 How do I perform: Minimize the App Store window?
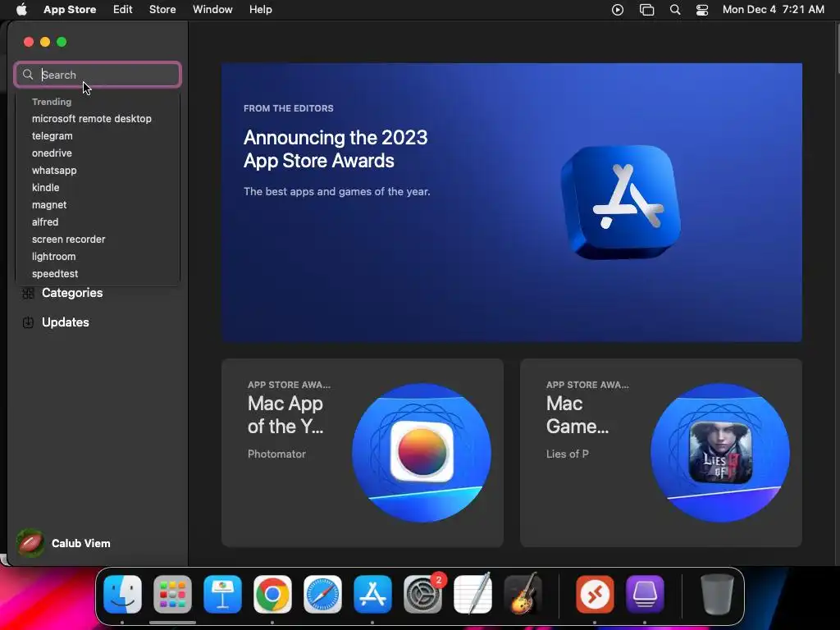[x=45, y=42]
